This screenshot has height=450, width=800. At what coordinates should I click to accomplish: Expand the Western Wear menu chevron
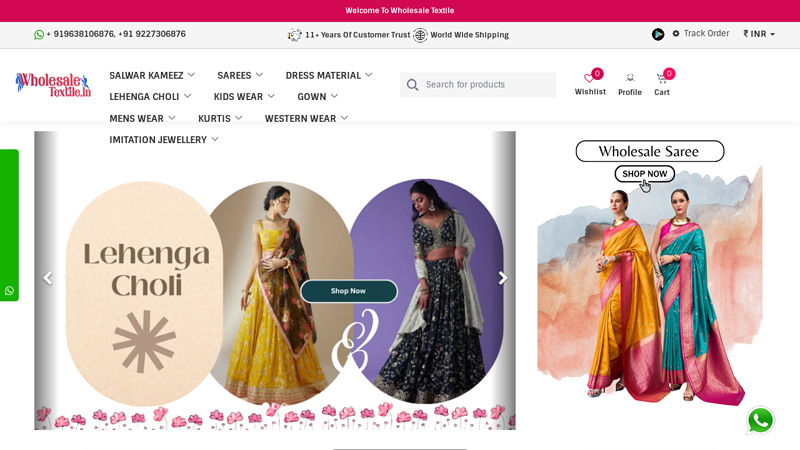pyautogui.click(x=344, y=118)
